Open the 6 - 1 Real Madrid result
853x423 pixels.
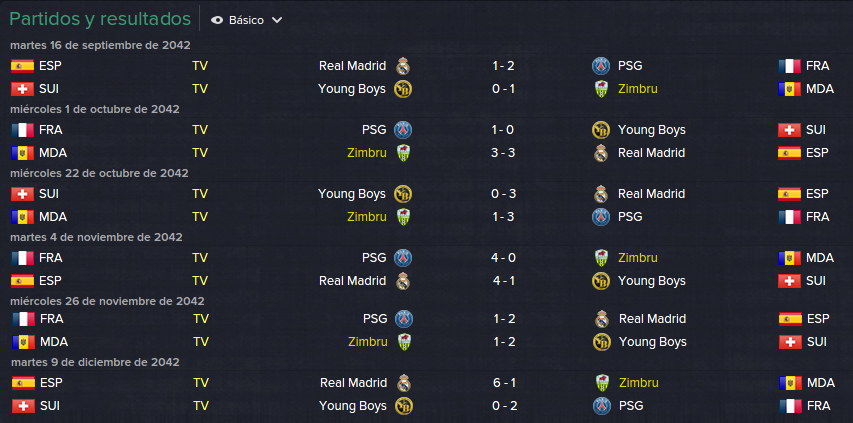pyautogui.click(x=504, y=383)
